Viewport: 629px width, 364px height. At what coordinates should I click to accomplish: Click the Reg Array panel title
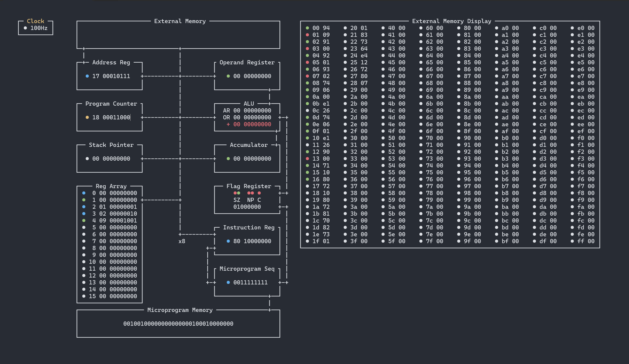point(111,186)
